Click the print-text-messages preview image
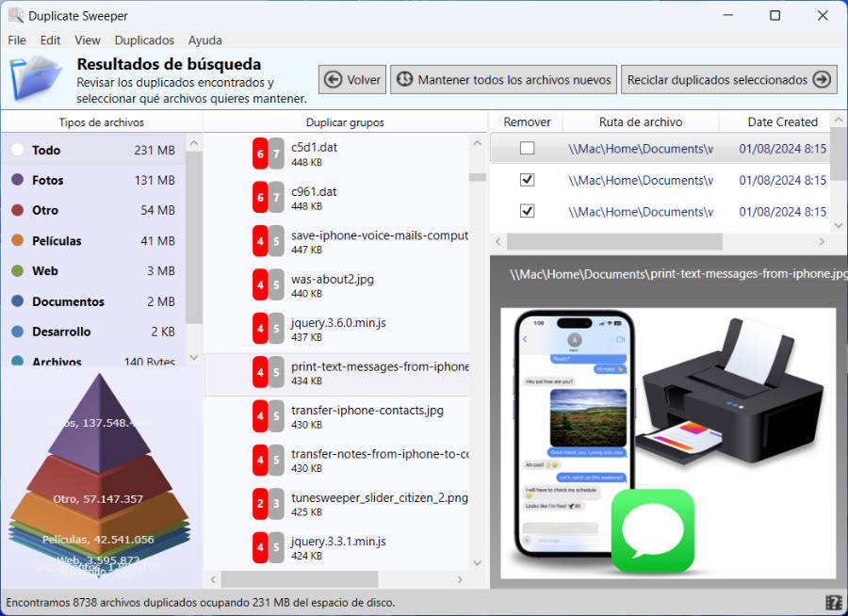 tap(667, 442)
